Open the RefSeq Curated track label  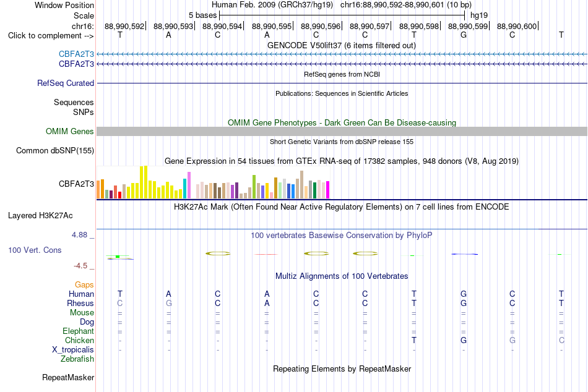pos(65,83)
